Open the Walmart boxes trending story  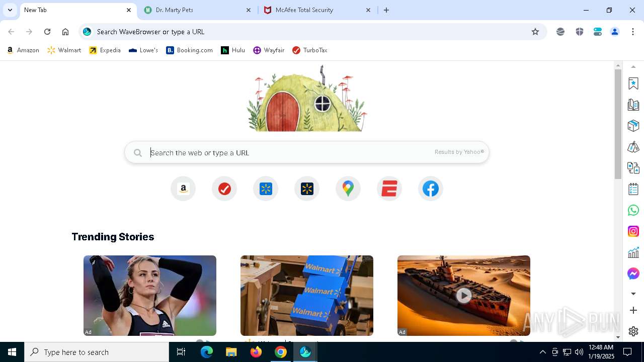click(x=307, y=296)
